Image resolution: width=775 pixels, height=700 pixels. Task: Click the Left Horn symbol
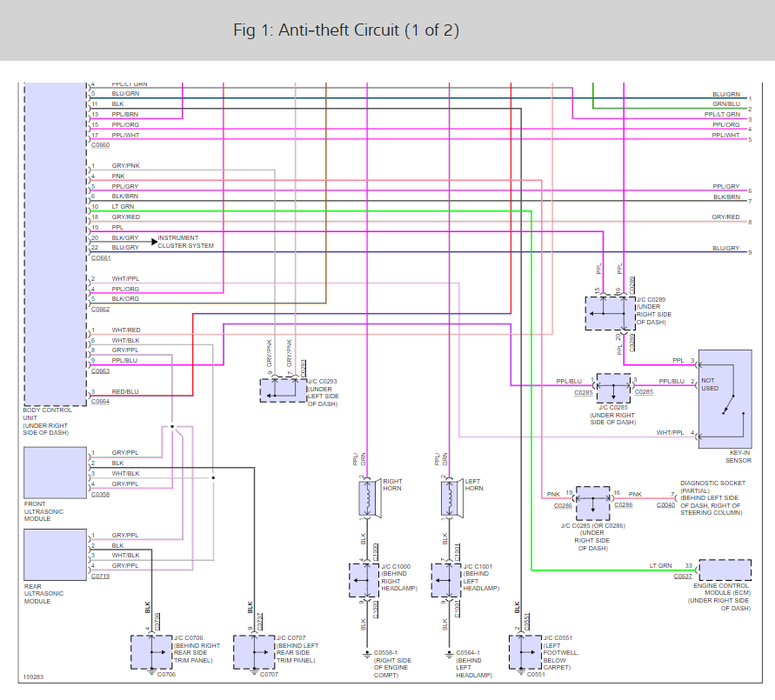[452, 498]
